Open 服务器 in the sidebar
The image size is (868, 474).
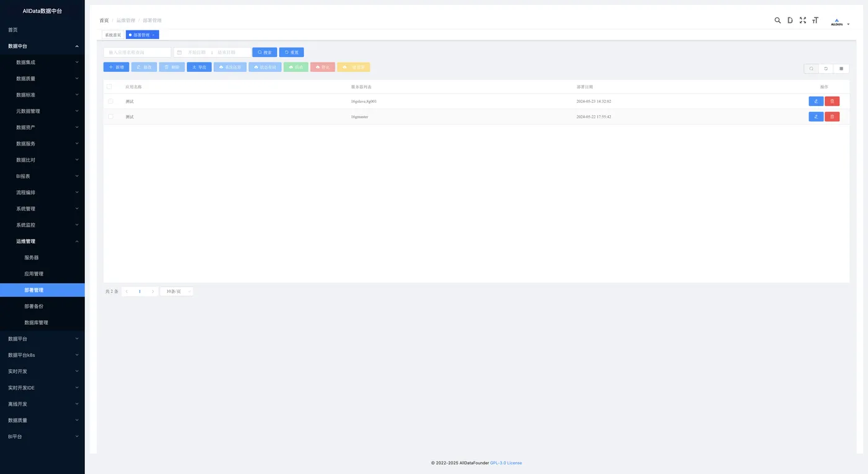(x=42, y=257)
